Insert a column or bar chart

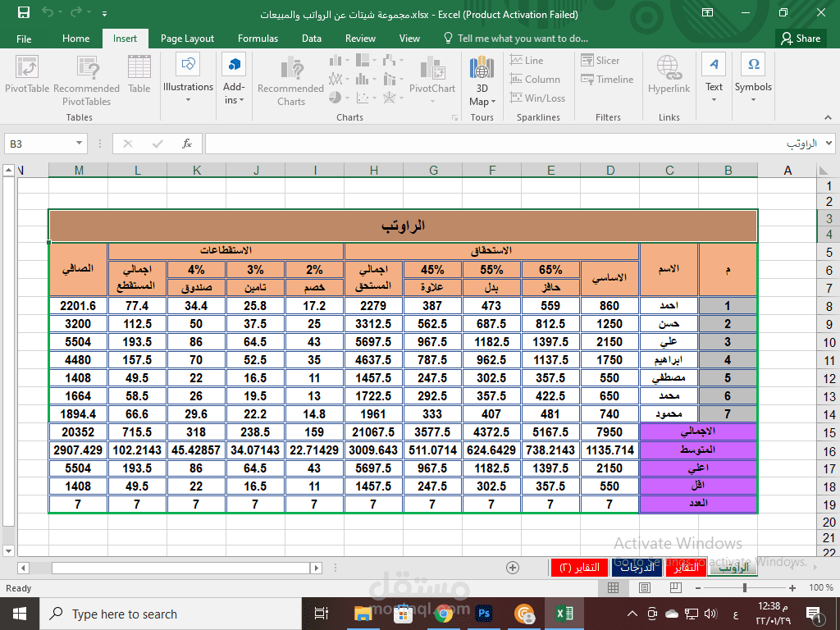[339, 61]
